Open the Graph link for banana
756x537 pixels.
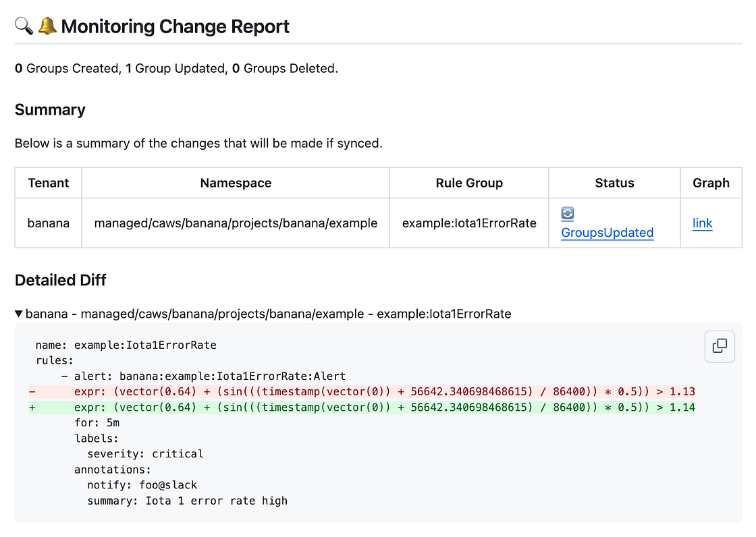(x=702, y=223)
